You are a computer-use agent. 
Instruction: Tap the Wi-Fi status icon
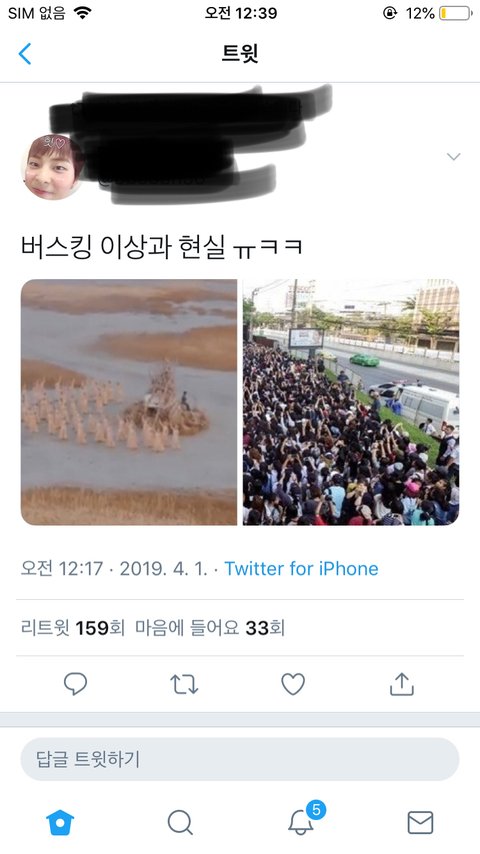click(82, 13)
